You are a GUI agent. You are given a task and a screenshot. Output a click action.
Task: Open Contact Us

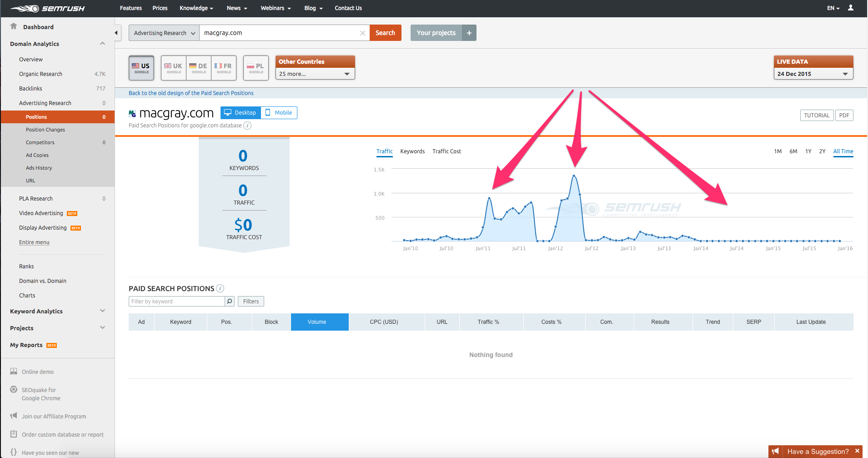348,8
